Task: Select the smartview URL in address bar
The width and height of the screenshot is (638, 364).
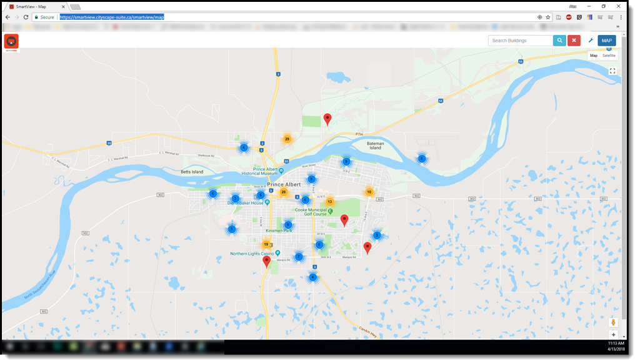Action: point(111,17)
